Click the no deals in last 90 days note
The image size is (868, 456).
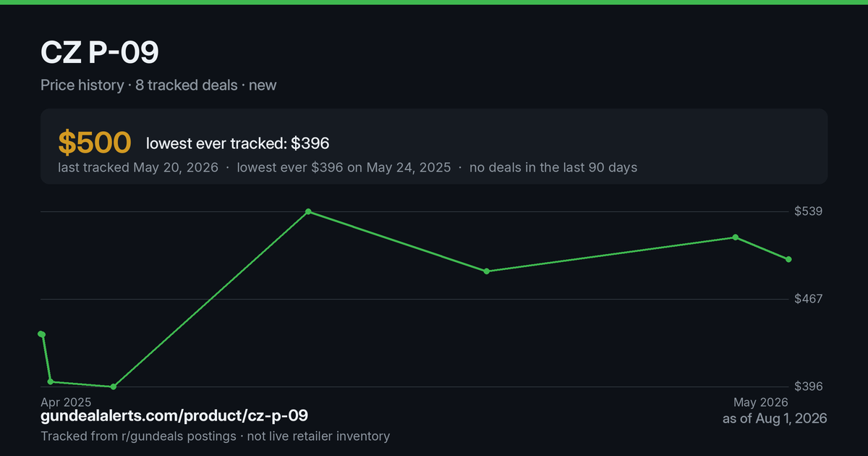click(x=553, y=167)
